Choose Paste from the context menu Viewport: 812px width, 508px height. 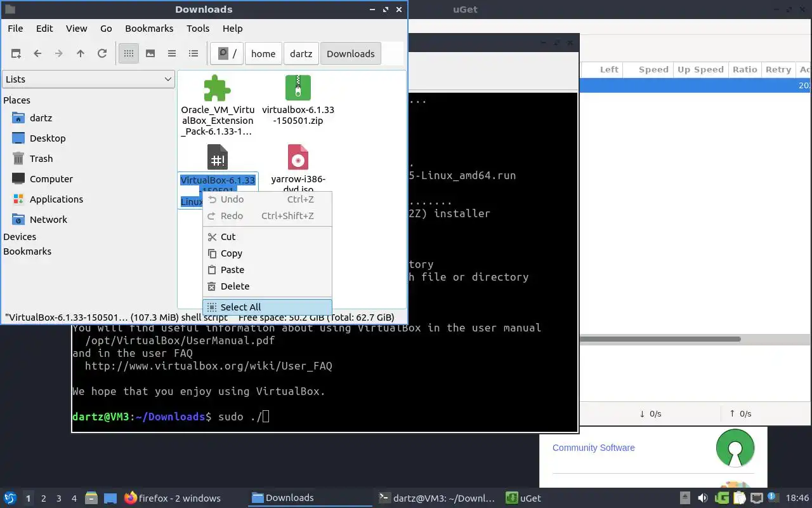(267, 270)
